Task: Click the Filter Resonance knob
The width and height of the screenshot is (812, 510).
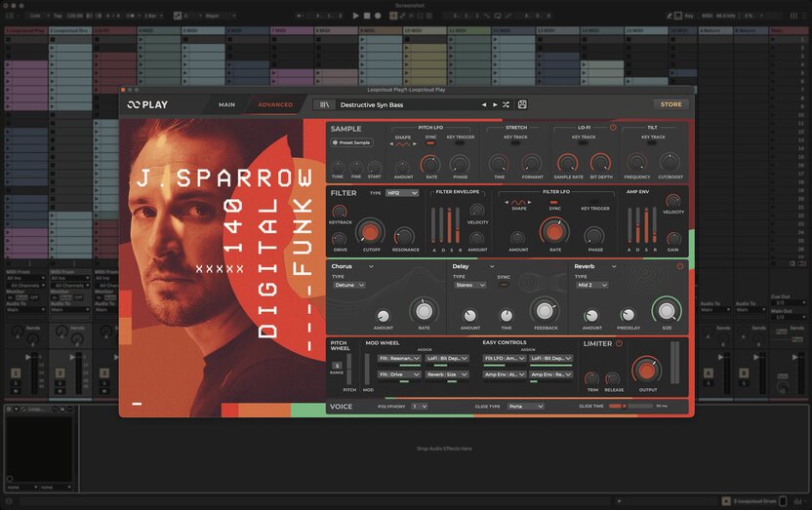Action: point(404,237)
